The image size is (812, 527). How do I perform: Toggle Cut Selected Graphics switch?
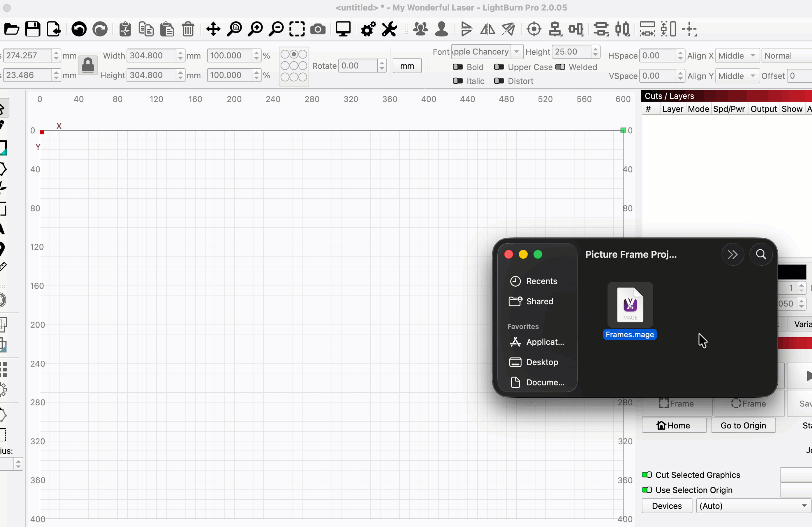point(647,475)
